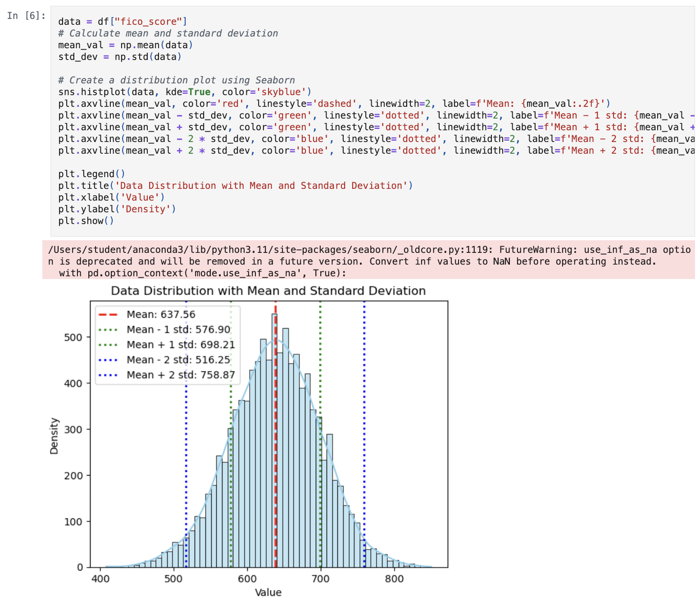This screenshot has height=604, width=700.
Task: Click legend entry 'Mean - 1 std: 576.90'
Action: [x=178, y=329]
